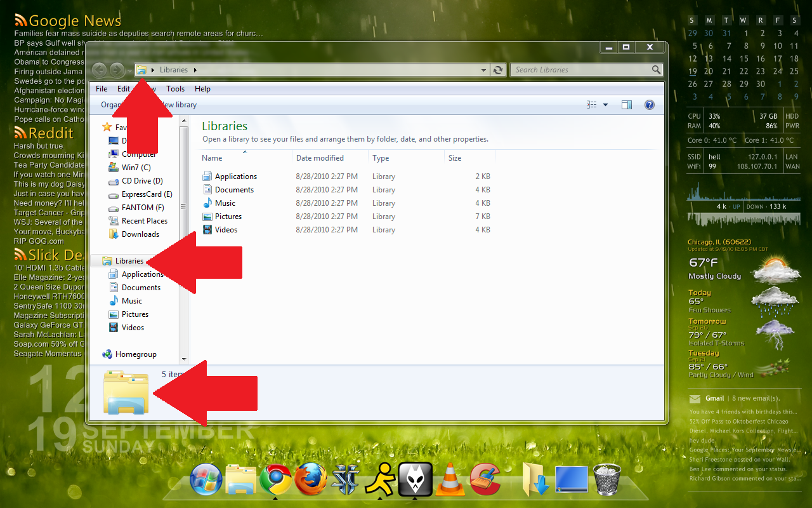Launch StarCraft II from the dock
Viewport: 812px width, 508px height.
tap(345, 479)
